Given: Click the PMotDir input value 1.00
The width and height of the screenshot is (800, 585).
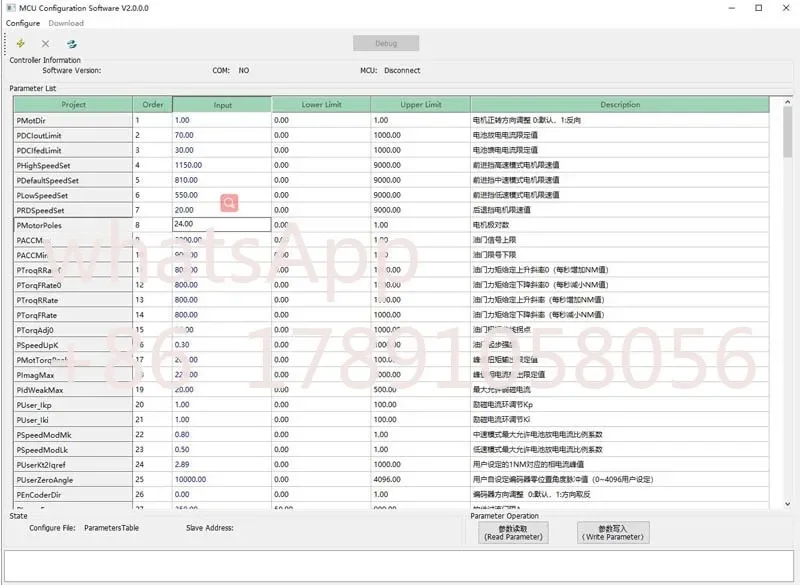Looking at the screenshot, I should click(x=182, y=120).
